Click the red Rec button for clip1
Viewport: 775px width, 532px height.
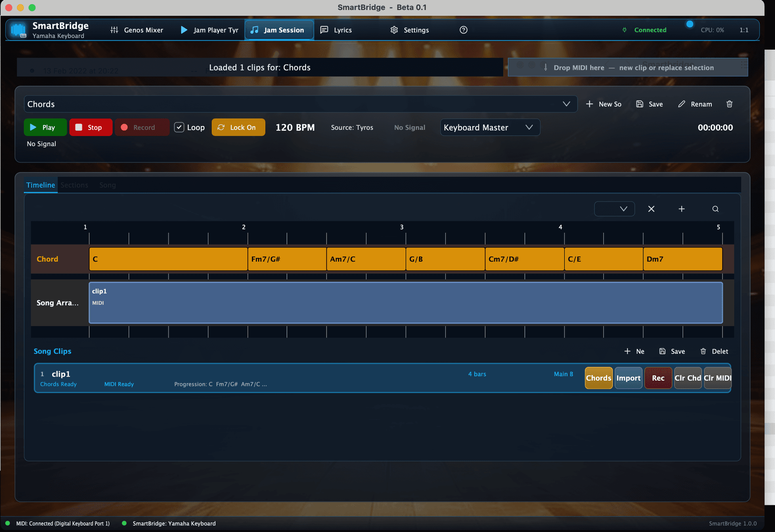click(658, 378)
